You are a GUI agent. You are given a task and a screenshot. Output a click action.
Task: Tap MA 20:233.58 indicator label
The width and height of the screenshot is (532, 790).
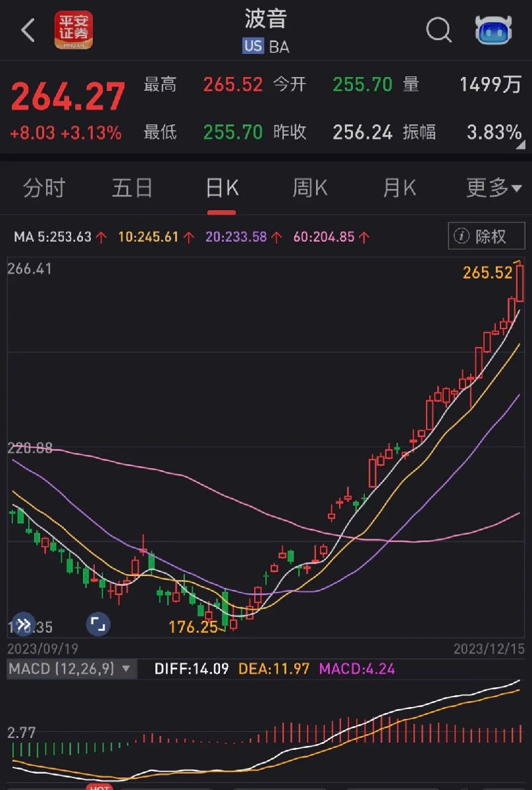point(242,237)
